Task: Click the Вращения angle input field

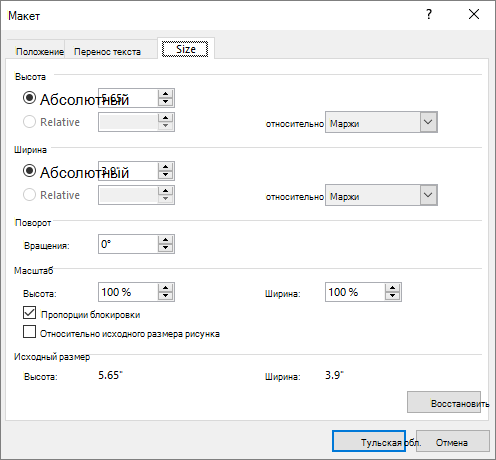Action: (128, 244)
